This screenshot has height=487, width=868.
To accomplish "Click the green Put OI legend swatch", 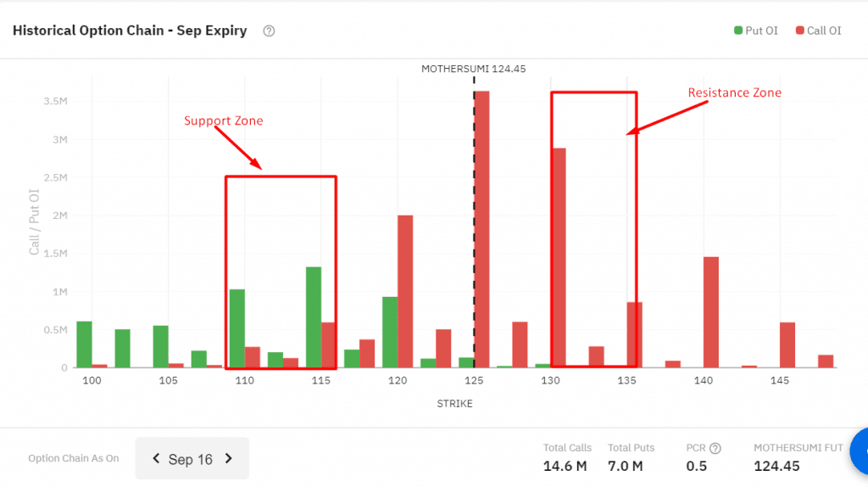I will click(x=738, y=31).
